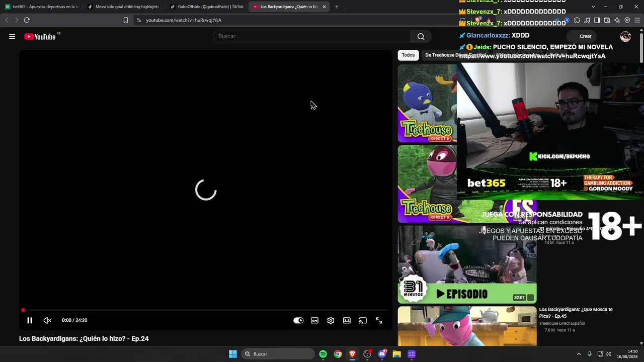Switch to the GaboOffside TikTok tab
This screenshot has height=362, width=644.
(207, 7)
